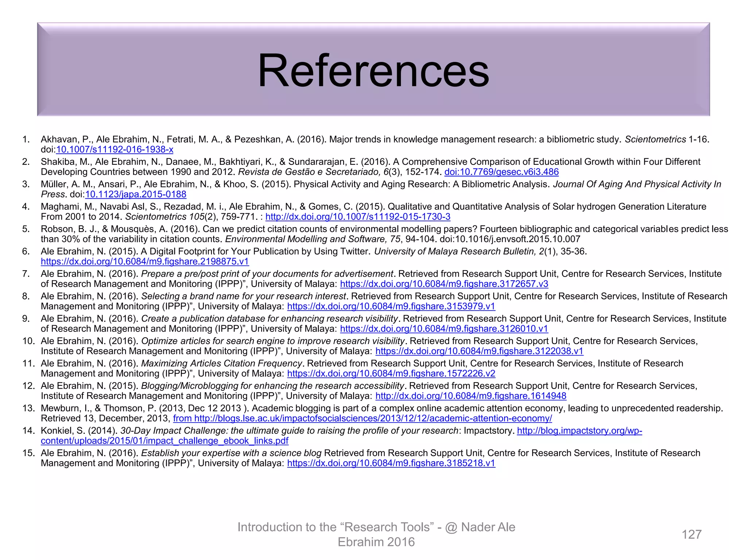Select the Konkiel, S. (2014) reference

(x=341, y=436)
